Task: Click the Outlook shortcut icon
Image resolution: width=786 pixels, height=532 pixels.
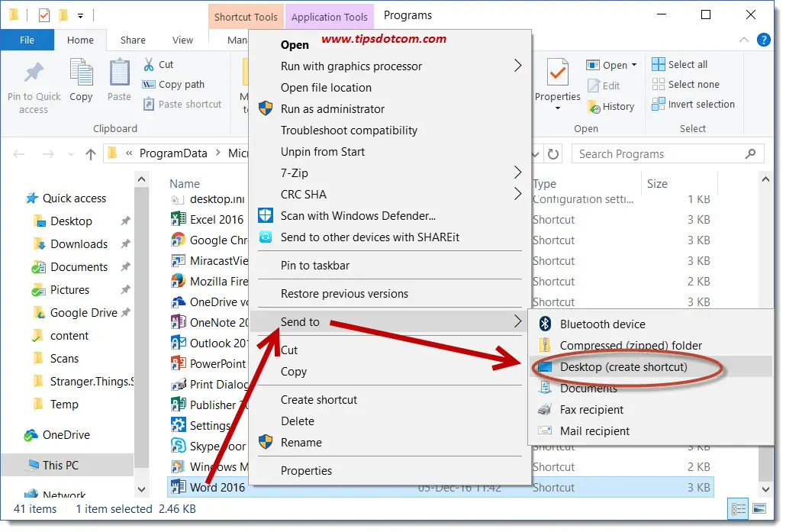Action: pyautogui.click(x=178, y=343)
